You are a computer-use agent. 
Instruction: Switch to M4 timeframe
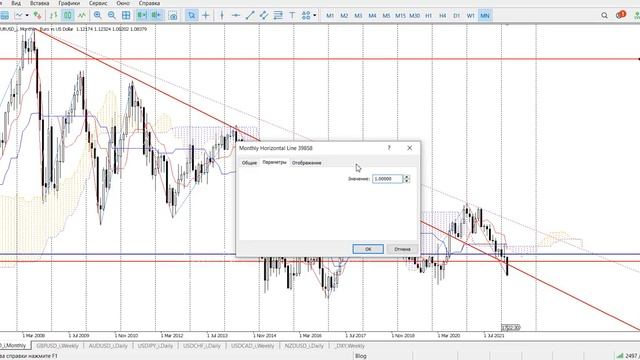point(372,16)
